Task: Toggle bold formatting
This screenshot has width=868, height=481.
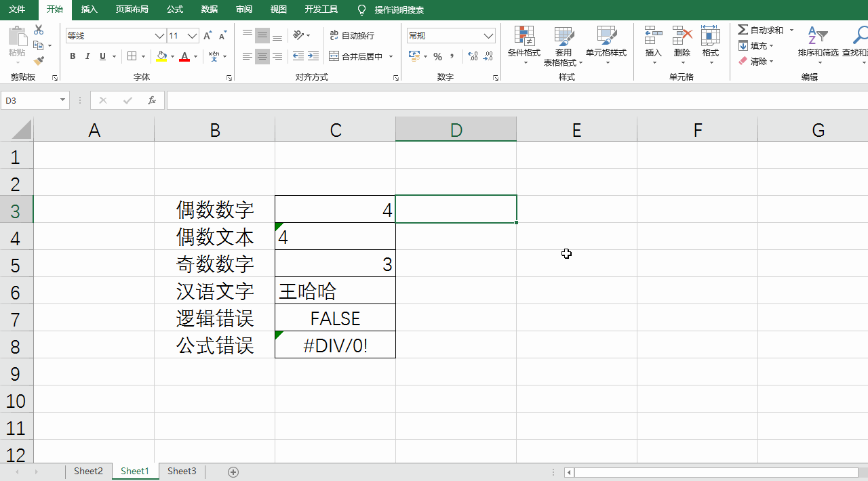Action: pyautogui.click(x=73, y=56)
